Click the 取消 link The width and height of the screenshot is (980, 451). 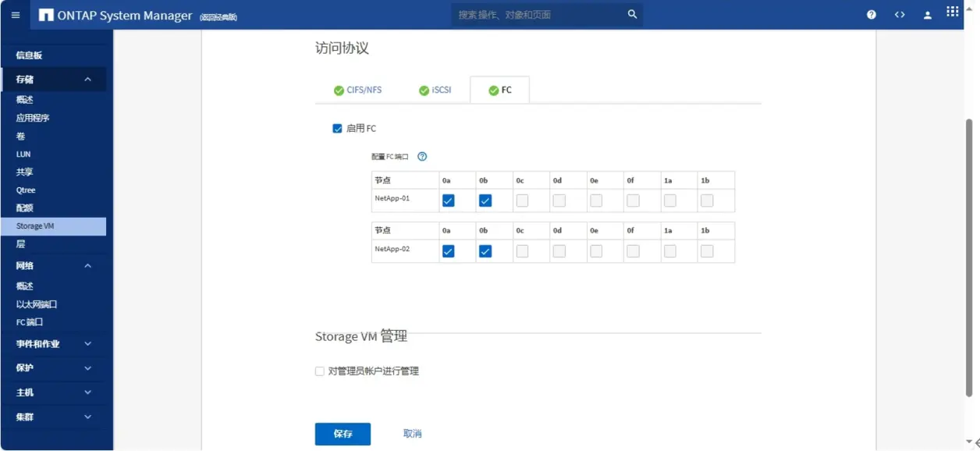coord(412,434)
